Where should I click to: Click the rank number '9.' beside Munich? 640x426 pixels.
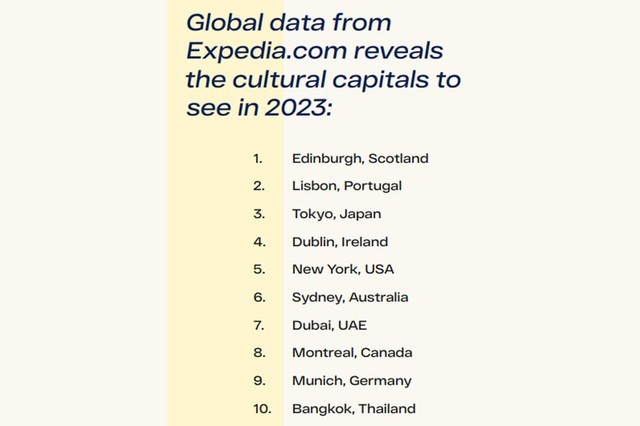(258, 381)
